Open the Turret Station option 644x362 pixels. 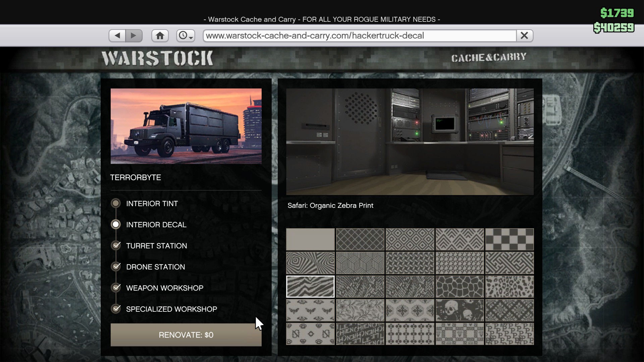pos(156,246)
